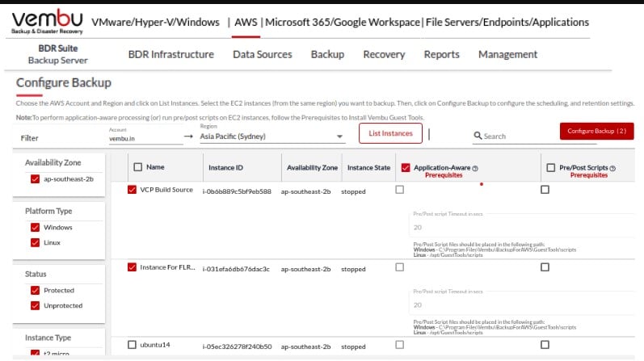Click the Instance State column header
This screenshot has height=361, width=644.
[x=368, y=167]
